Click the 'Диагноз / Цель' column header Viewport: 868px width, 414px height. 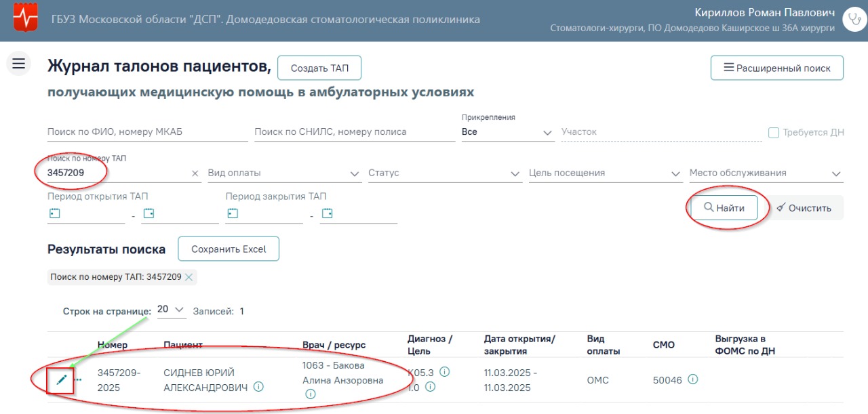[430, 345]
